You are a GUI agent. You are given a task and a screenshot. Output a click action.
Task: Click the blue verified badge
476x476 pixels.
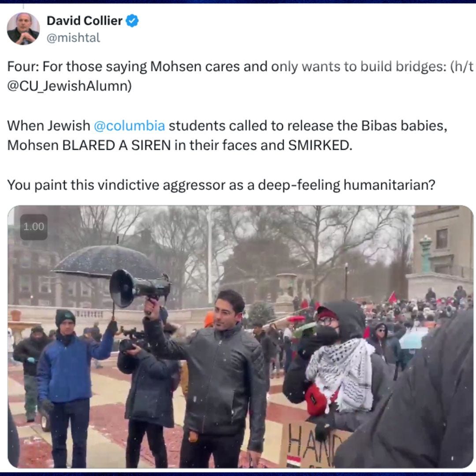tap(132, 21)
